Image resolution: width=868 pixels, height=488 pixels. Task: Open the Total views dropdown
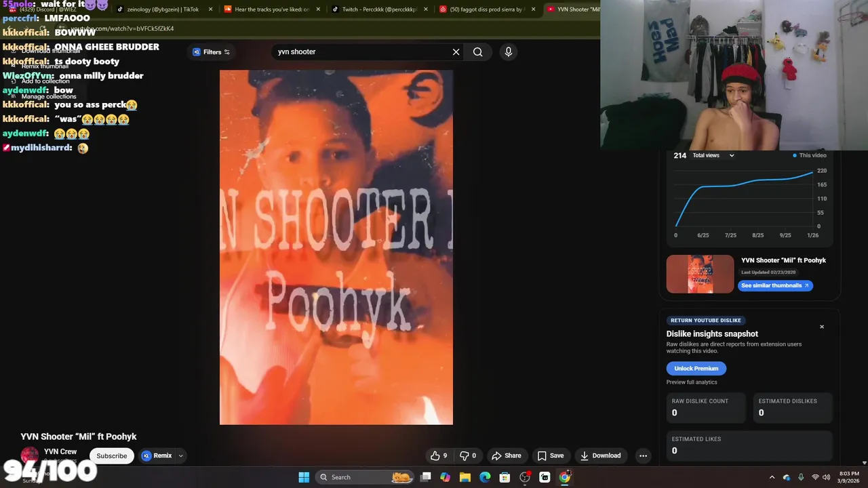click(x=713, y=155)
